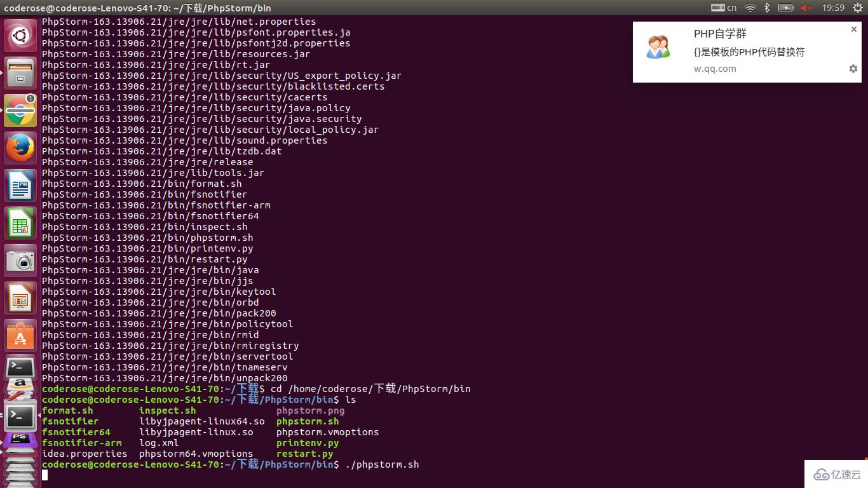Open Ubuntu Software Center orange bag icon

tap(20, 335)
